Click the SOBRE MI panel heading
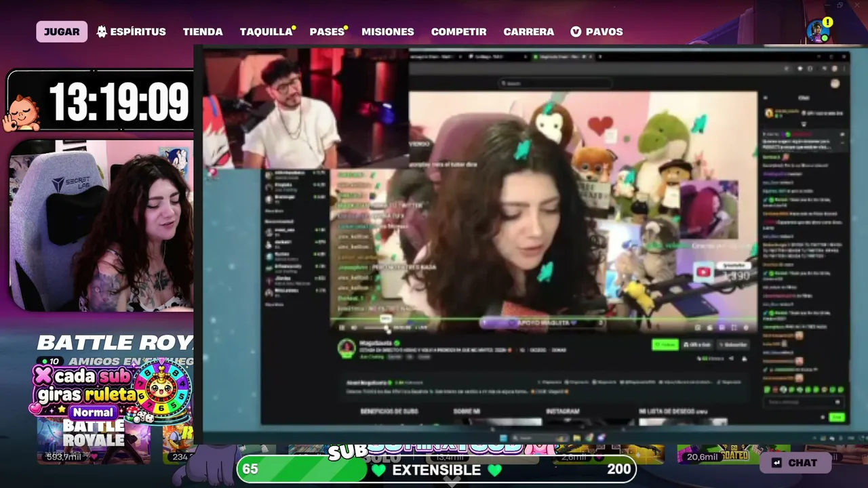Viewport: 868px width, 488px height. [467, 411]
